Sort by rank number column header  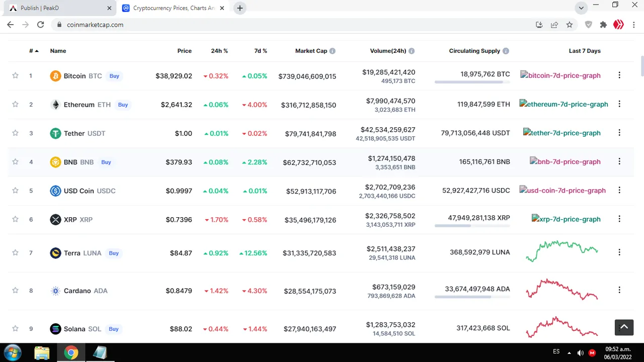(x=34, y=51)
